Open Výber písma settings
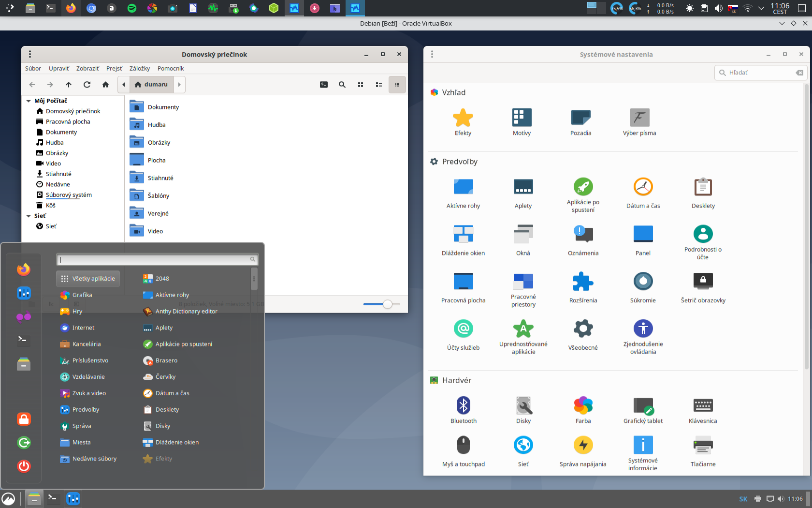The height and width of the screenshot is (508, 812). 639,122
